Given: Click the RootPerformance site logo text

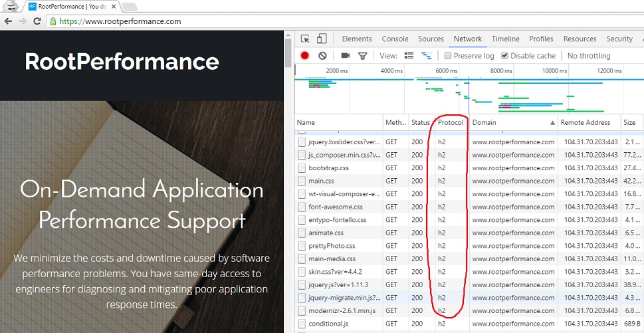Looking at the screenshot, I should coord(122,62).
